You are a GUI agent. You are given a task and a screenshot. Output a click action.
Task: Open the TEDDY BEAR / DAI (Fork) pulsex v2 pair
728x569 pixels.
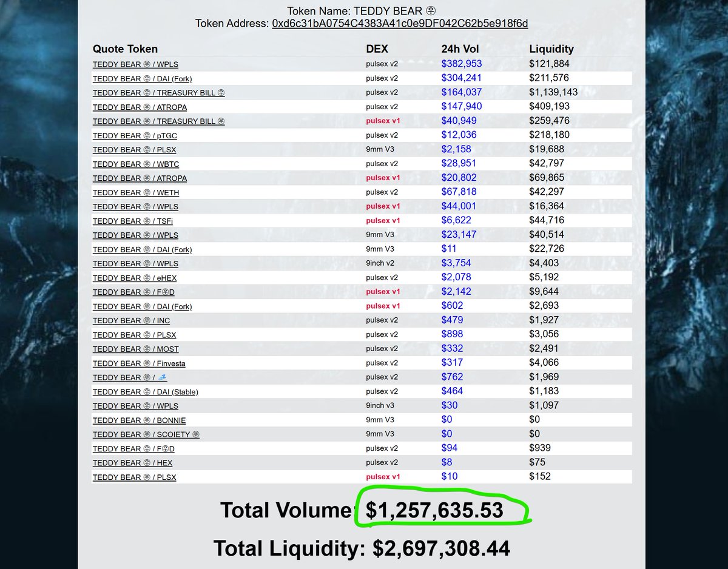pyautogui.click(x=142, y=79)
